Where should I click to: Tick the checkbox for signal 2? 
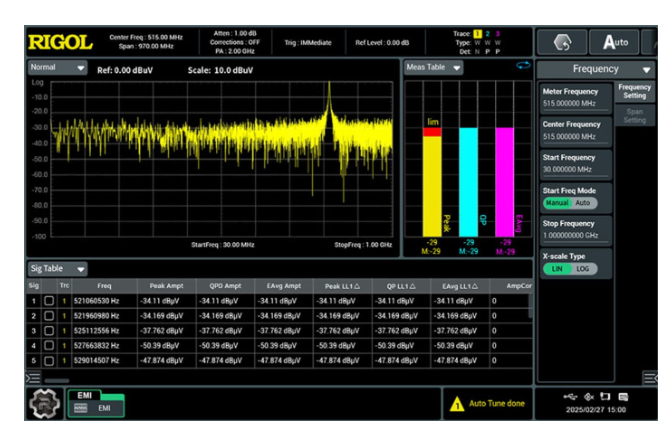[49, 316]
